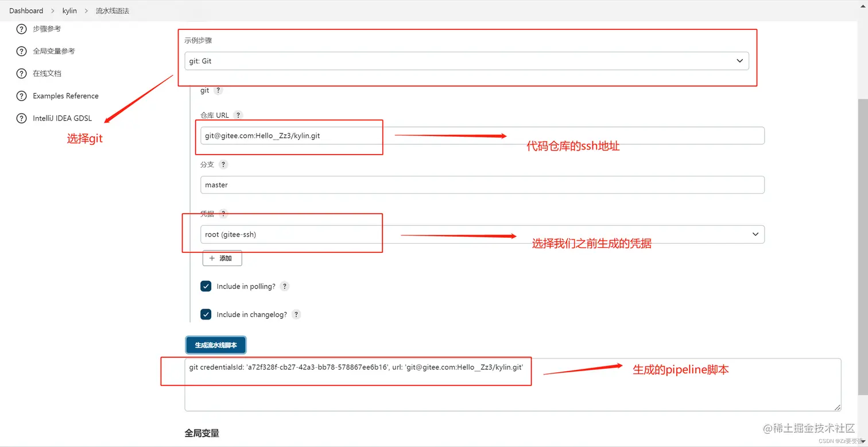Open help for 分支 field
Screen dimensions: 868x447
tap(223, 164)
